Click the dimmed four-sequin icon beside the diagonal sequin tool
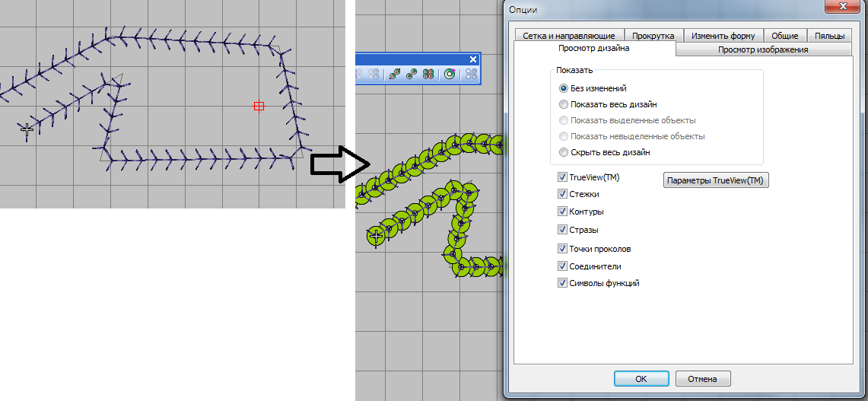 pos(374,74)
